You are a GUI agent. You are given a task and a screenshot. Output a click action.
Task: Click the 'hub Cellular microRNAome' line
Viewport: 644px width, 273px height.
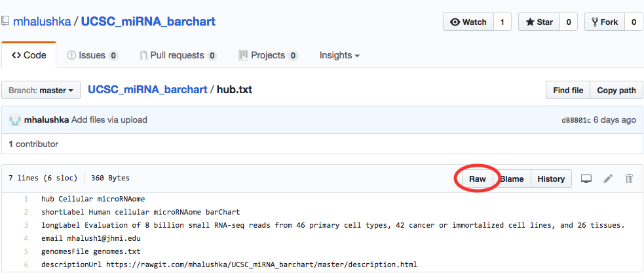93,199
